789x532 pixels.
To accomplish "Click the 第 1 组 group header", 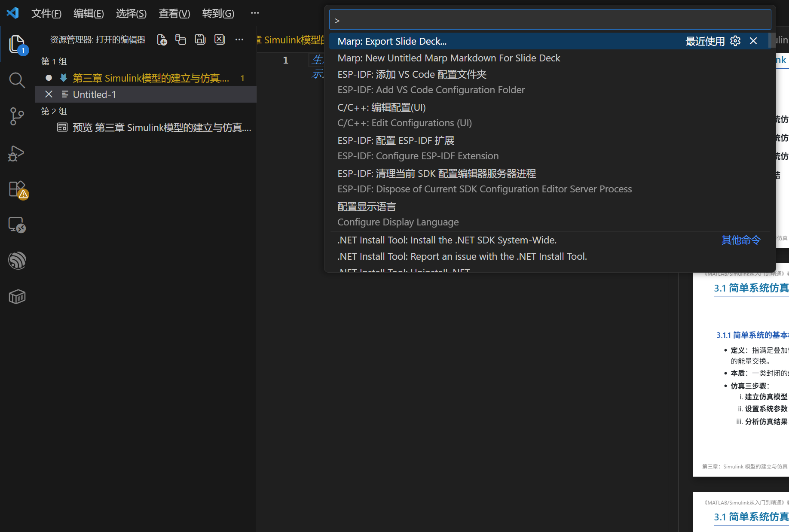I will [54, 61].
